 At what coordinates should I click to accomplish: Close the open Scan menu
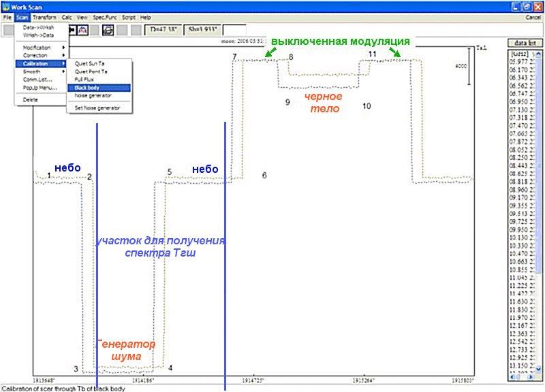click(x=22, y=18)
